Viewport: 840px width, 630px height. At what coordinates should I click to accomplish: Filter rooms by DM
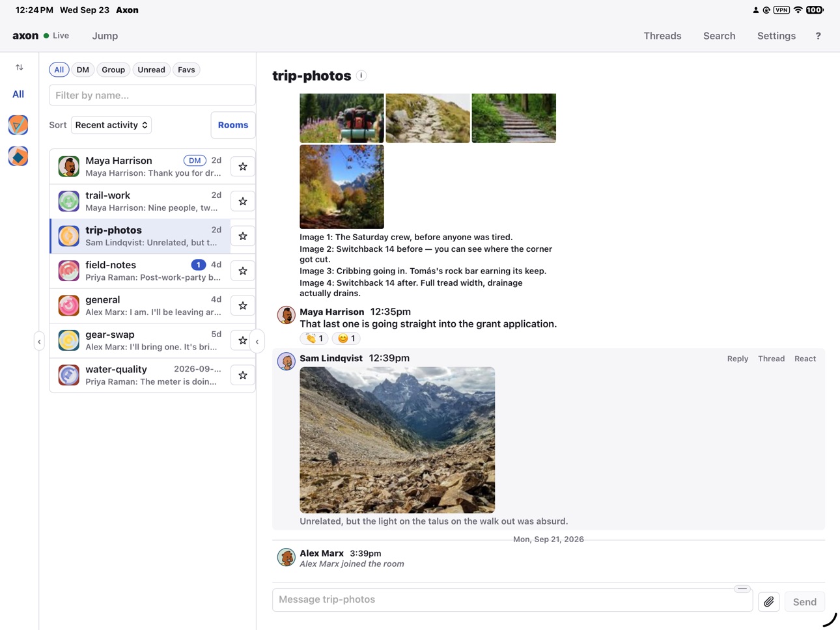coord(83,70)
